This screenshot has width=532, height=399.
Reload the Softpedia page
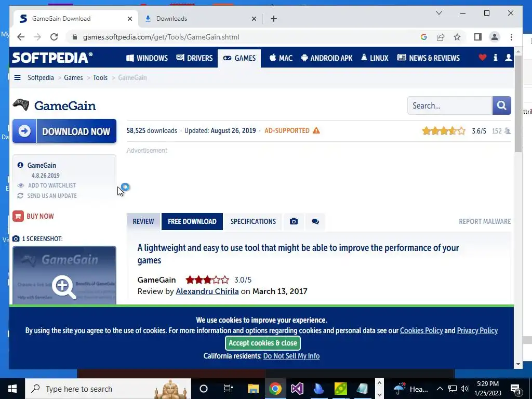click(x=54, y=37)
